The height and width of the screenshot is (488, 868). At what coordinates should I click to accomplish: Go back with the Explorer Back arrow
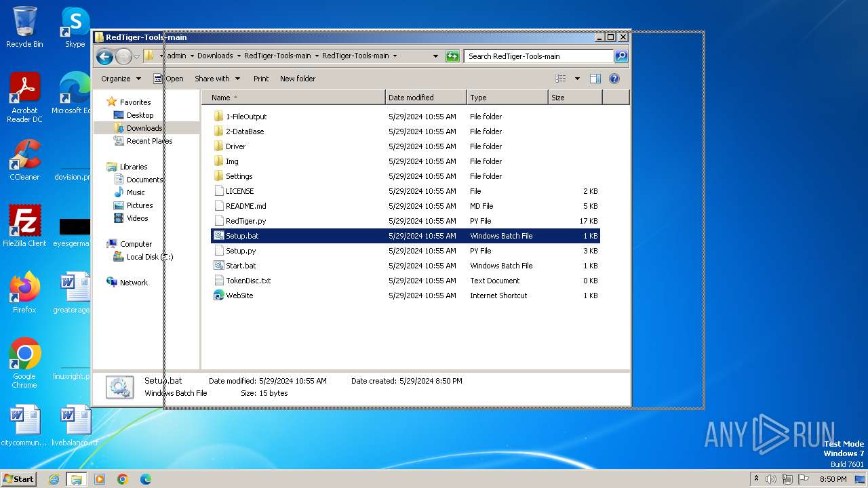tap(104, 56)
